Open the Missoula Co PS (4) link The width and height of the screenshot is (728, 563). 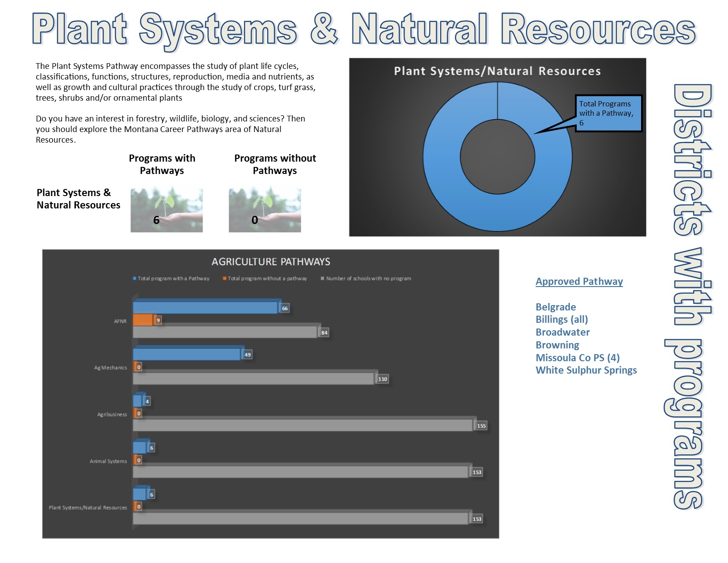[578, 358]
